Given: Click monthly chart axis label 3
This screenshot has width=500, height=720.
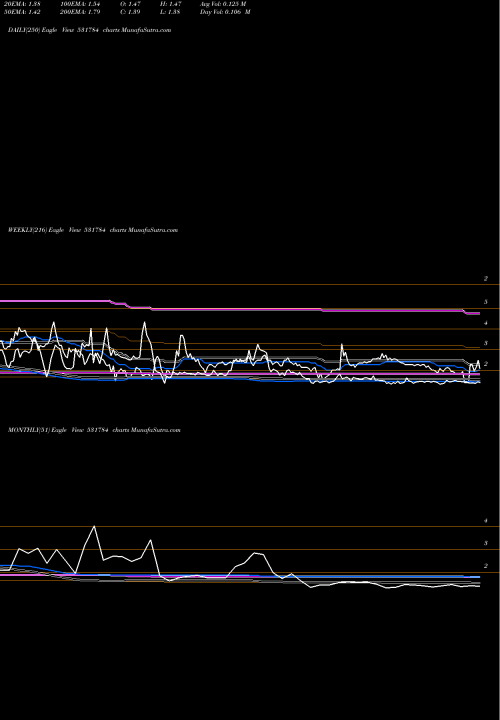Looking at the screenshot, I should (485, 544).
